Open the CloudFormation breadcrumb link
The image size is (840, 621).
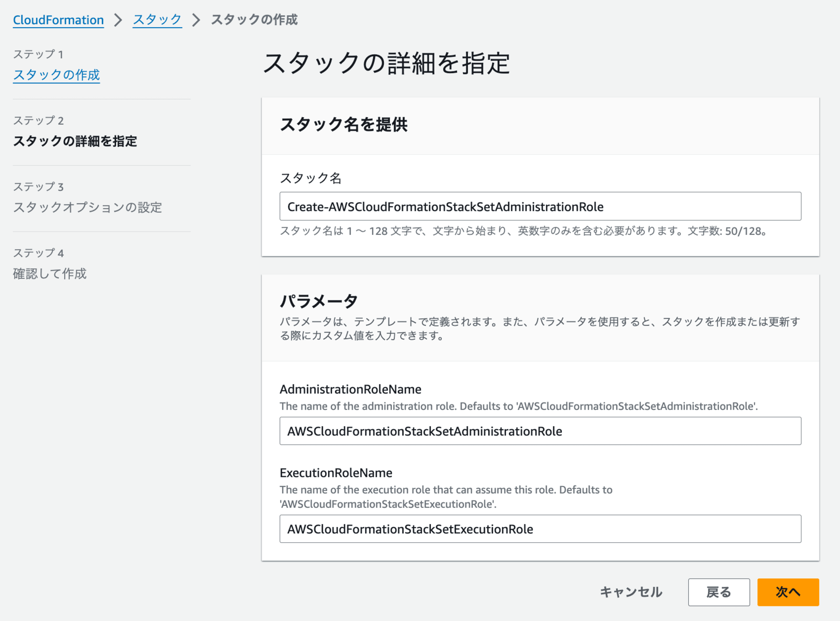[x=58, y=20]
